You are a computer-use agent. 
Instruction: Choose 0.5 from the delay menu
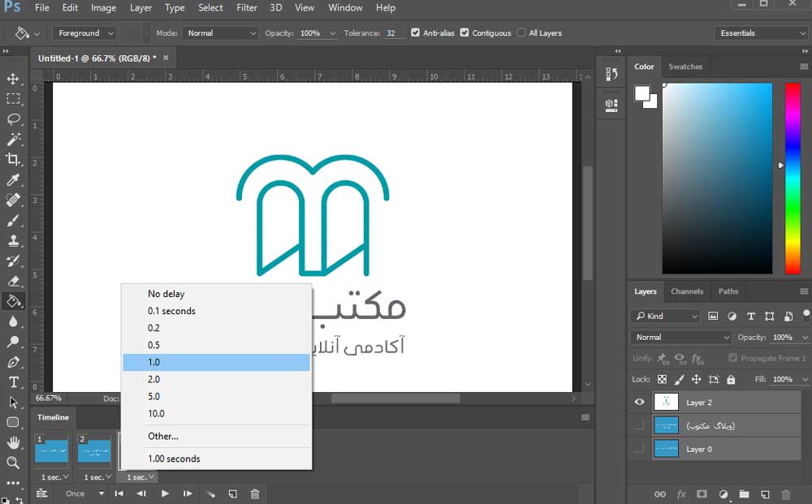coord(217,345)
